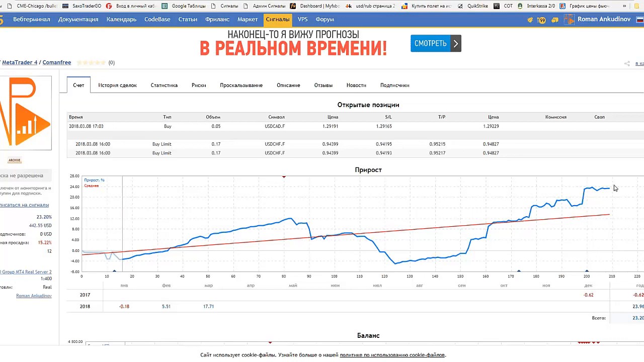Click the Сигналы item in the navigation

point(278,20)
